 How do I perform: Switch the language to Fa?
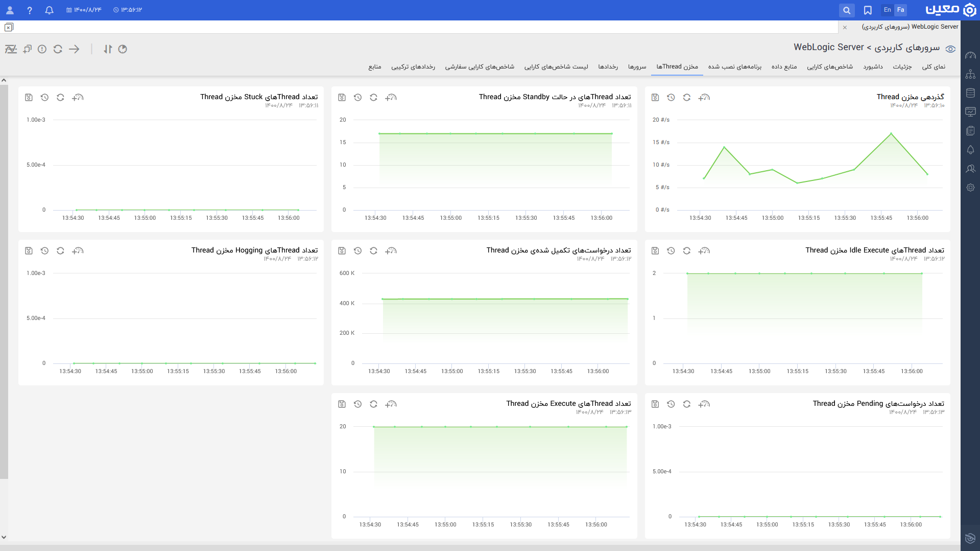(900, 10)
